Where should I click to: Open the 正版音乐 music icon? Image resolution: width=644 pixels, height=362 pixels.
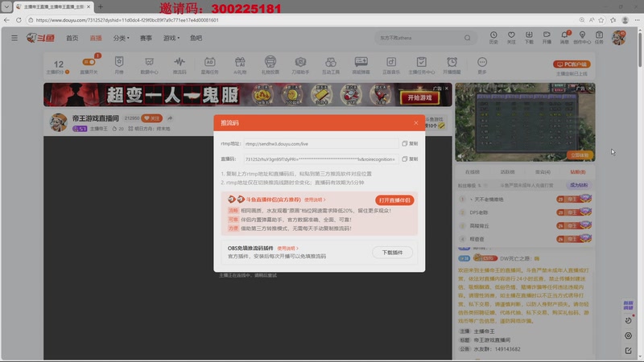tap(391, 65)
